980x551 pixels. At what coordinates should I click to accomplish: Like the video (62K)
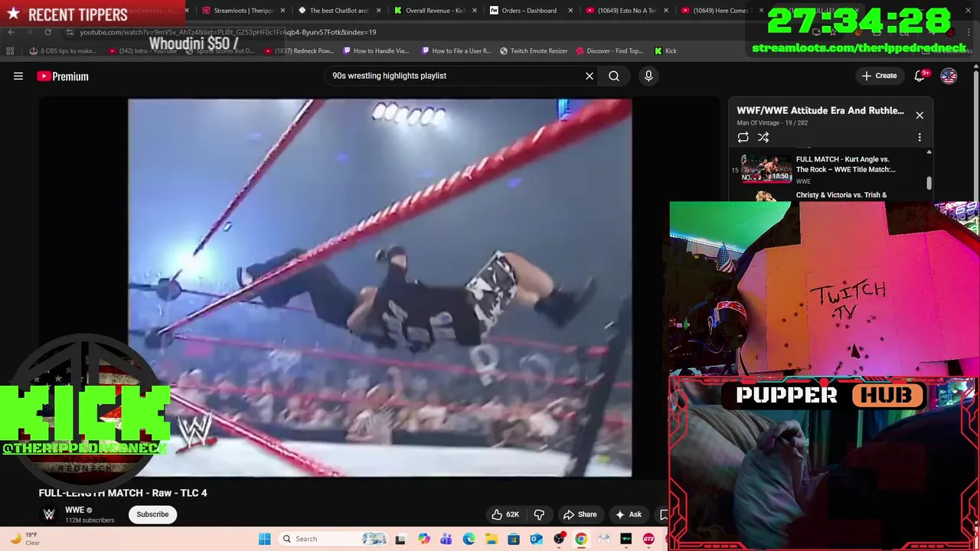[x=505, y=514]
